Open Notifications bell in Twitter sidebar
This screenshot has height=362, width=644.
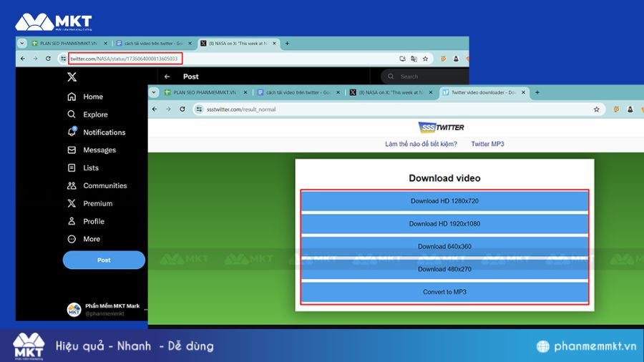96,132
